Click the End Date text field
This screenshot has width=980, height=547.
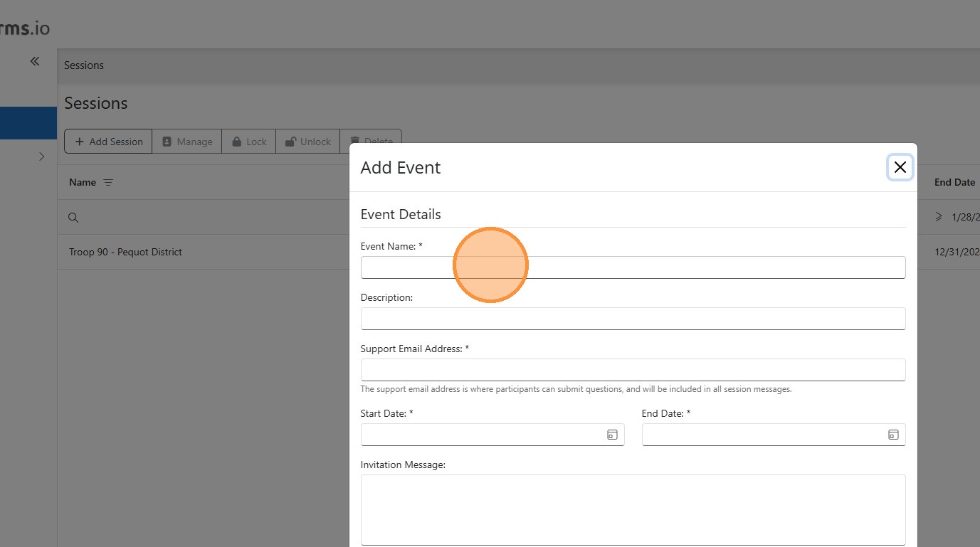(x=763, y=435)
